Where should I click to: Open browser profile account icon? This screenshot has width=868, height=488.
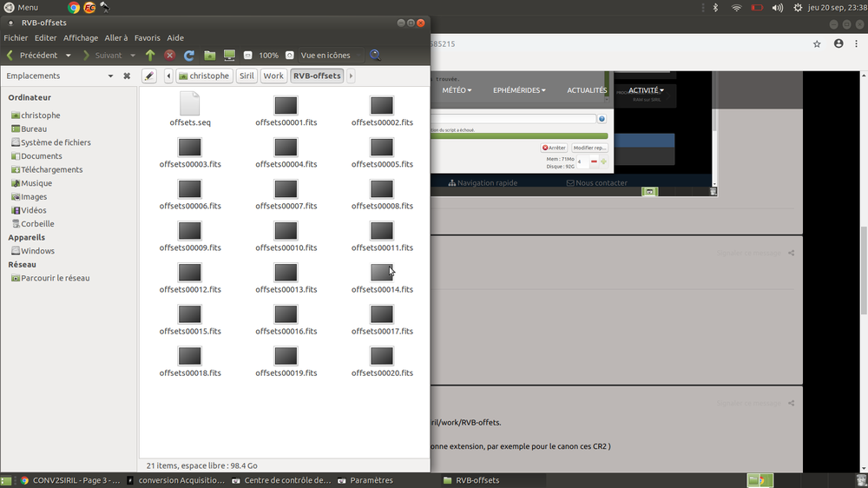pyautogui.click(x=838, y=43)
